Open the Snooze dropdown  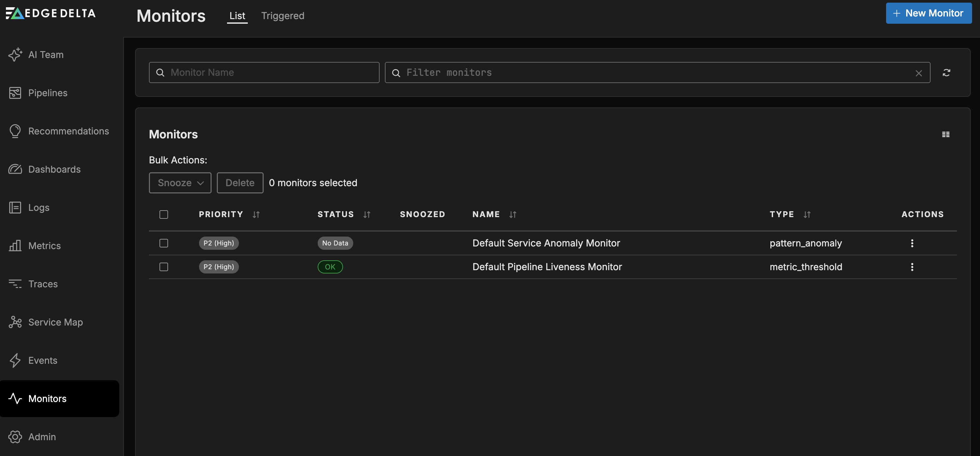180,183
